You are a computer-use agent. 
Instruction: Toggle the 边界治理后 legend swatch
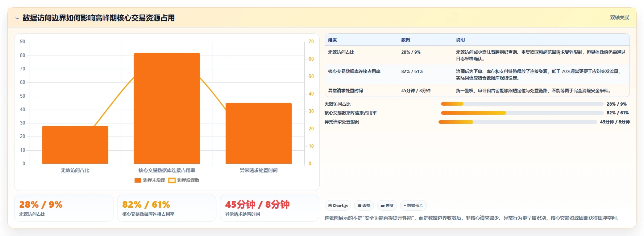(172, 180)
